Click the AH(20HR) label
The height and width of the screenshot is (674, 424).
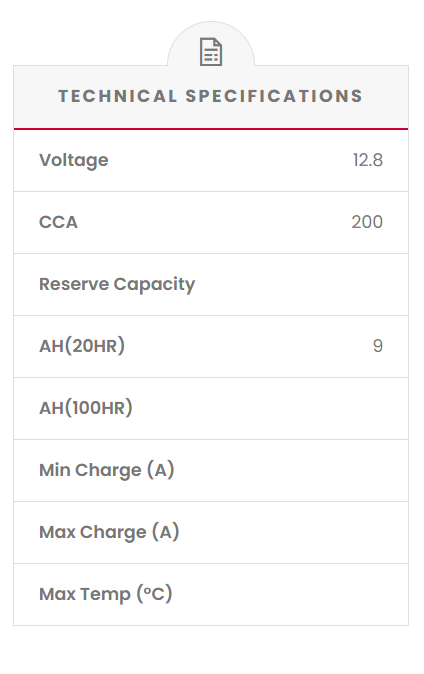pos(82,346)
